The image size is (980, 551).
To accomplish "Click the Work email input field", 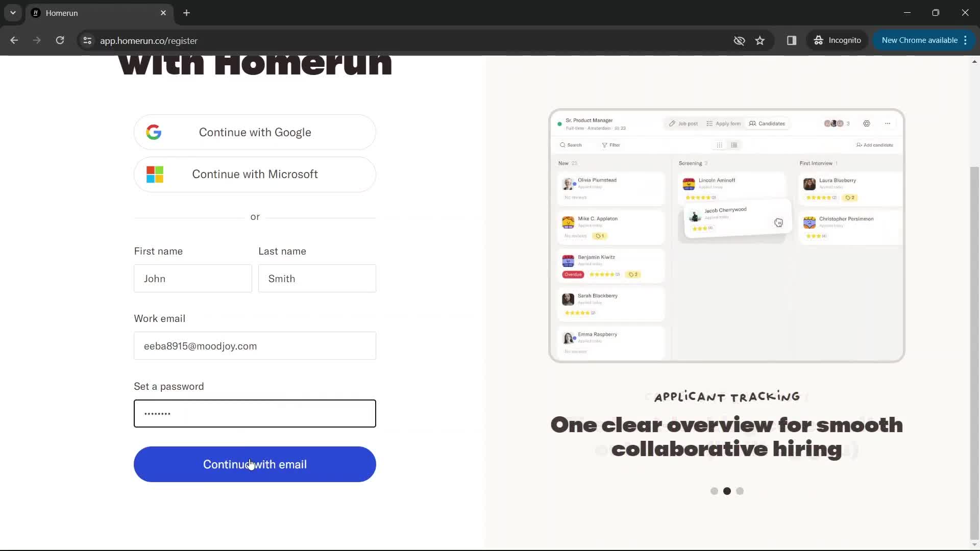I will [255, 346].
